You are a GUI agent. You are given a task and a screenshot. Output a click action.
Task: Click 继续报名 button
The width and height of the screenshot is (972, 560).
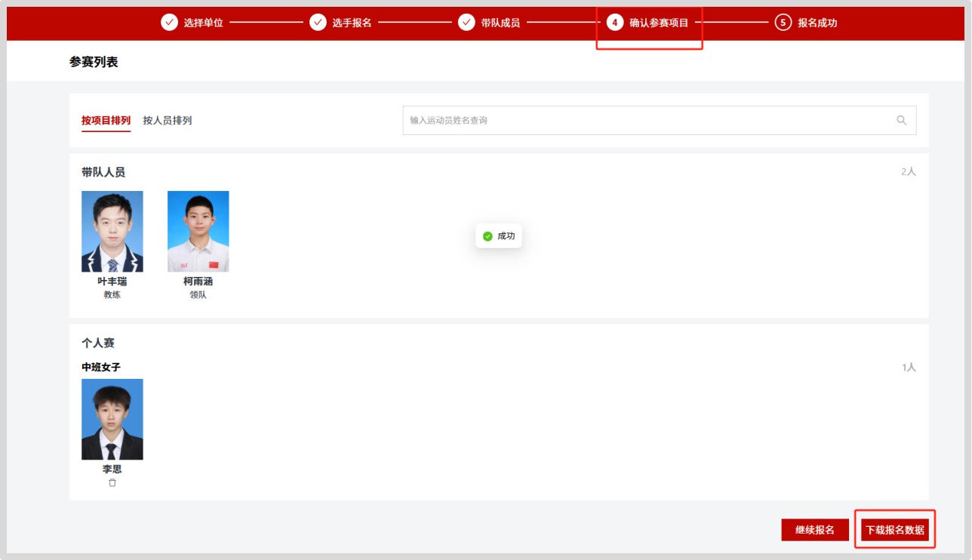pyautogui.click(x=815, y=530)
